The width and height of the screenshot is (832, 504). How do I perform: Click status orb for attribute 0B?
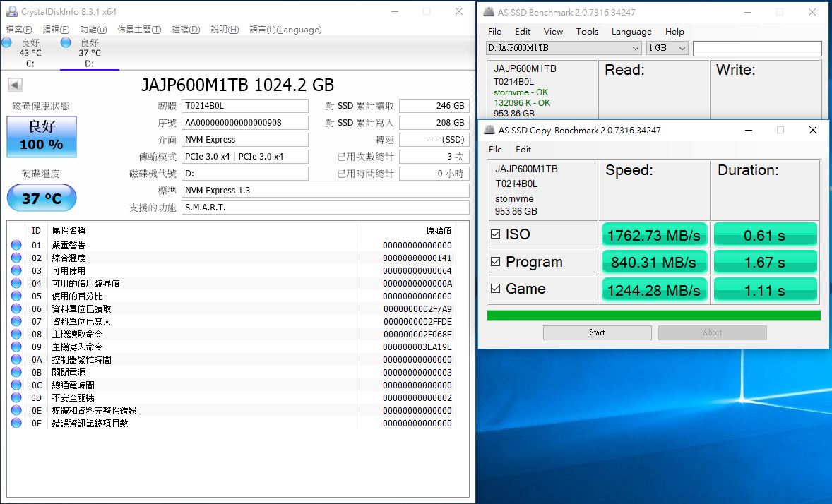pyautogui.click(x=16, y=373)
